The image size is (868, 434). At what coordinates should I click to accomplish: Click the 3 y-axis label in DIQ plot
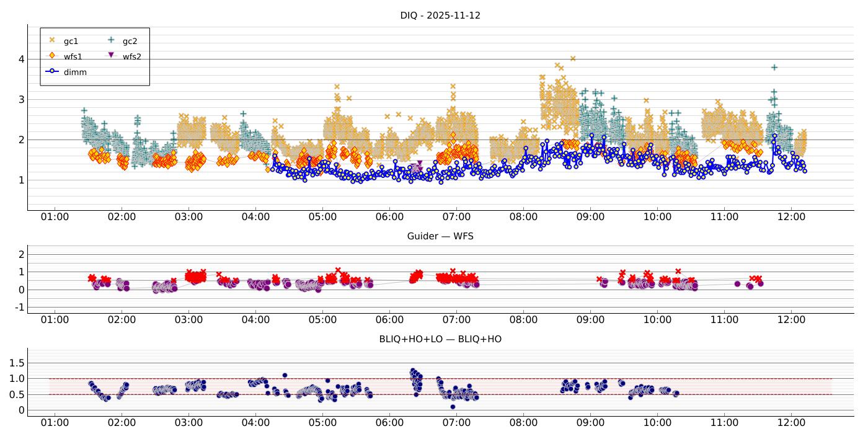click(x=21, y=100)
